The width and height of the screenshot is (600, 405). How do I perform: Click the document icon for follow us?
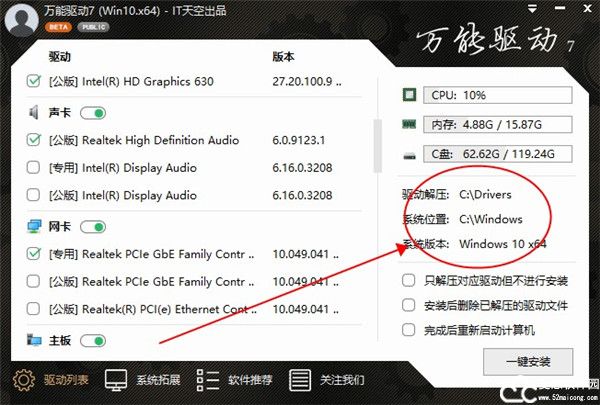(300, 380)
